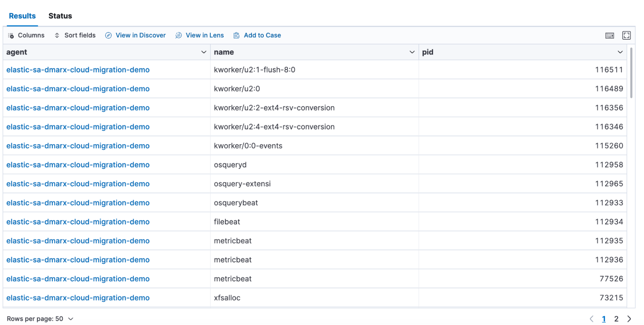Select pid value 73215
Screen dimensions: 644x325
pos(611,298)
